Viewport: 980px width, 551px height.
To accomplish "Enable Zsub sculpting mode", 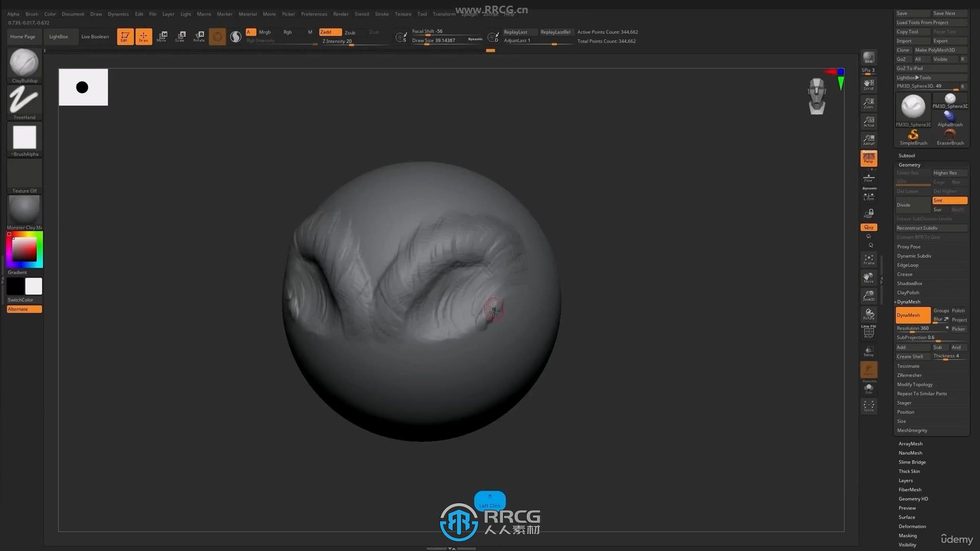I will (350, 32).
